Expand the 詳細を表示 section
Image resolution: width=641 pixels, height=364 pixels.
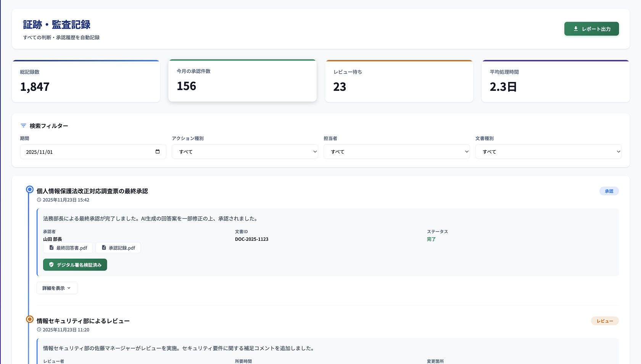pos(57,288)
